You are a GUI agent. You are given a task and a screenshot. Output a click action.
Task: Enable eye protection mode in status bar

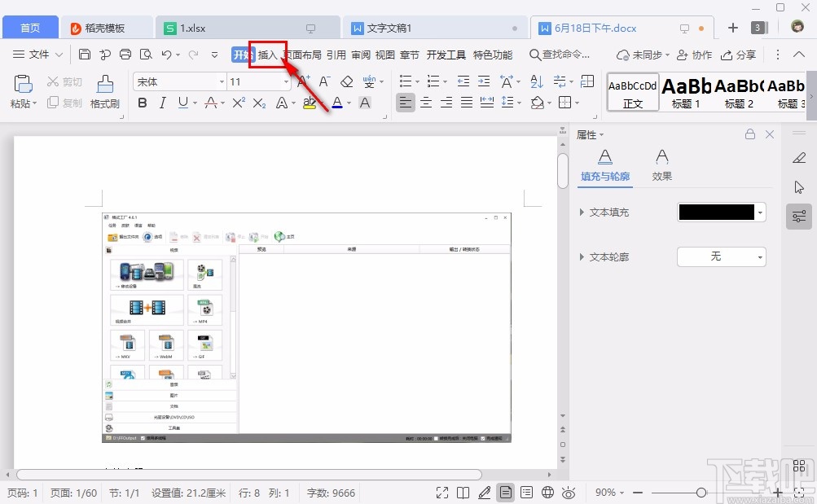pyautogui.click(x=568, y=492)
